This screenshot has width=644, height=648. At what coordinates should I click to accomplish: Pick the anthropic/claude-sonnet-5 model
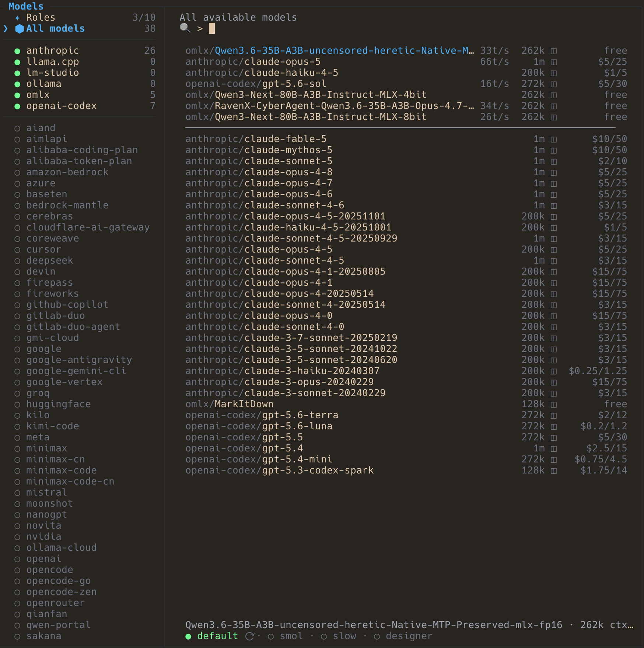[x=406, y=161]
